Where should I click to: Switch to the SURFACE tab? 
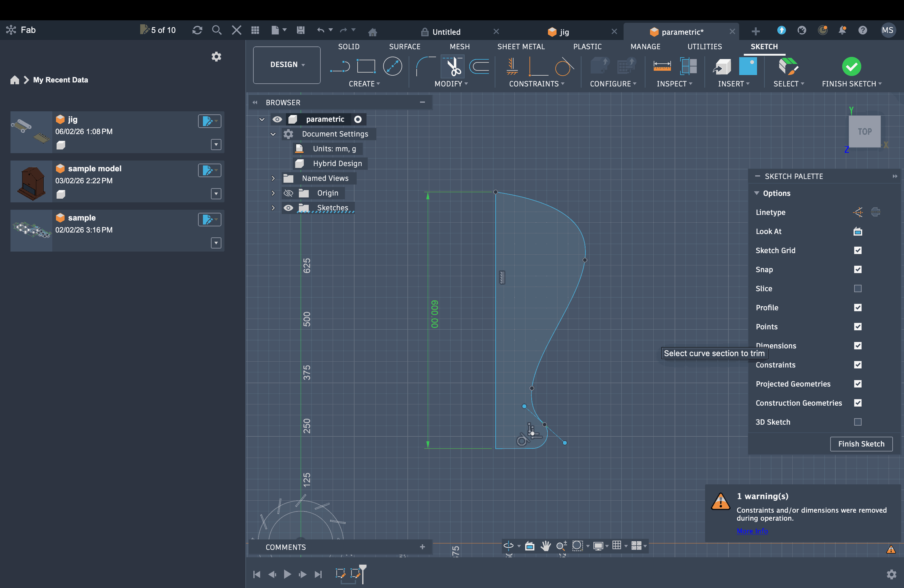pyautogui.click(x=404, y=46)
